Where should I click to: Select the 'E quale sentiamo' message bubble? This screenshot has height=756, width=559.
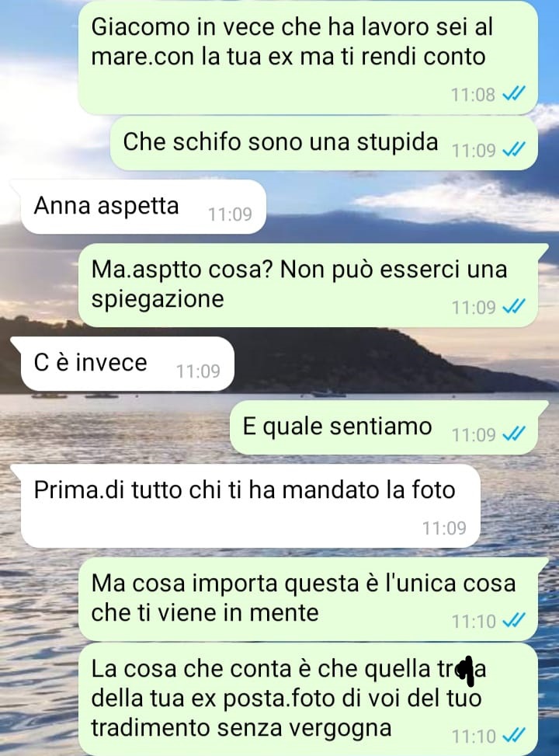tap(384, 427)
